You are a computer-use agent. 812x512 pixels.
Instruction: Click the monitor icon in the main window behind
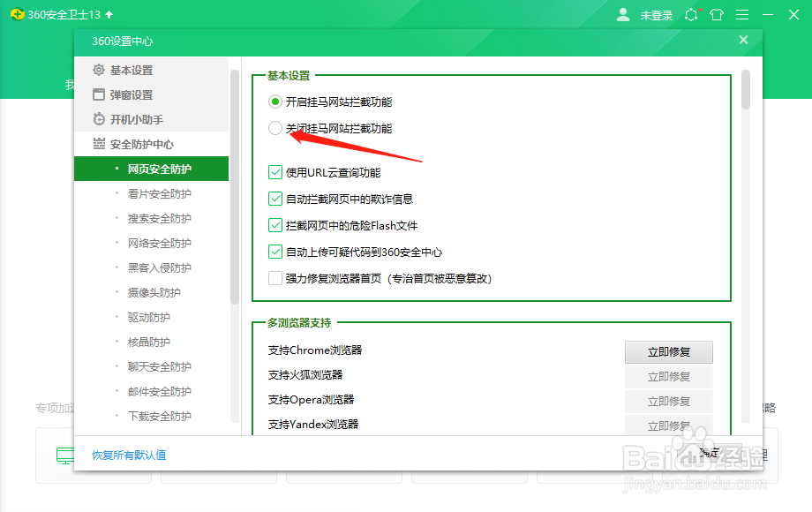tap(64, 456)
